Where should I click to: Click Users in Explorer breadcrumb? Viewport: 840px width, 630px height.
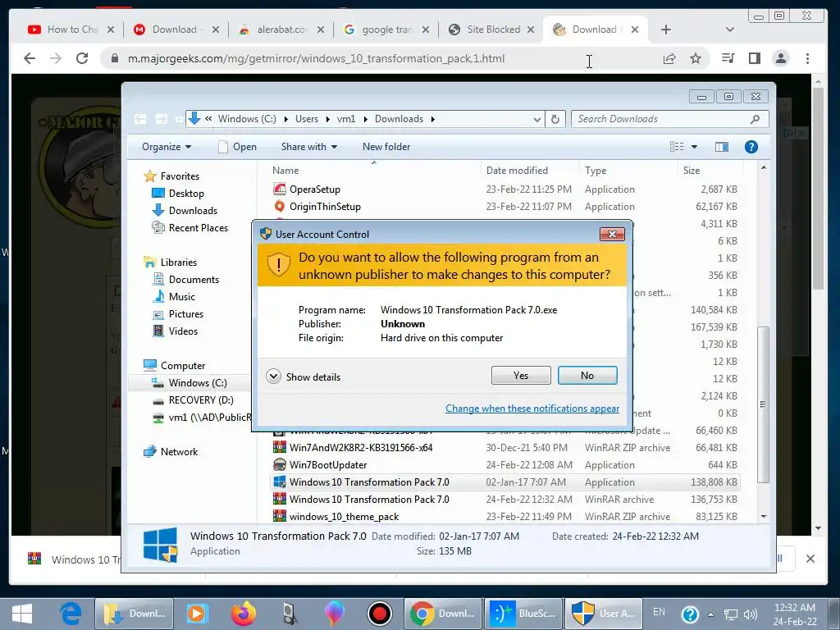tap(307, 119)
